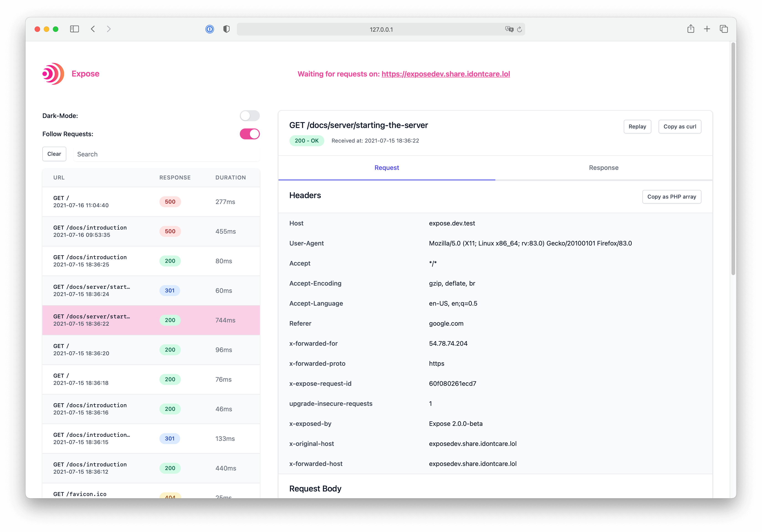Viewport: 762px width, 532px height.
Task: Select the Request tab
Action: (x=386, y=167)
